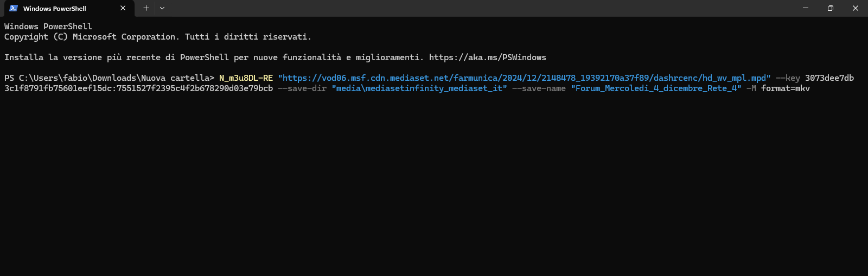Click the --key parameter flag
868x276 pixels.
coord(788,78)
